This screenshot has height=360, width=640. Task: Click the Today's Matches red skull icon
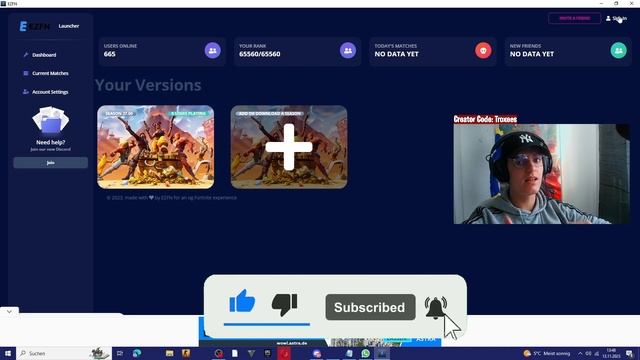(x=483, y=51)
